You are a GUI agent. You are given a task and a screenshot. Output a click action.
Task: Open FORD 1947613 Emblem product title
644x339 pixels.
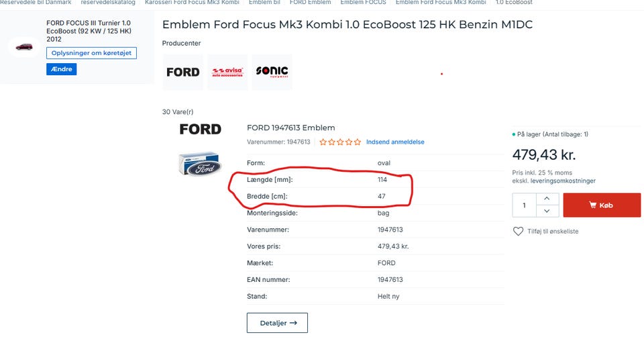(x=291, y=128)
